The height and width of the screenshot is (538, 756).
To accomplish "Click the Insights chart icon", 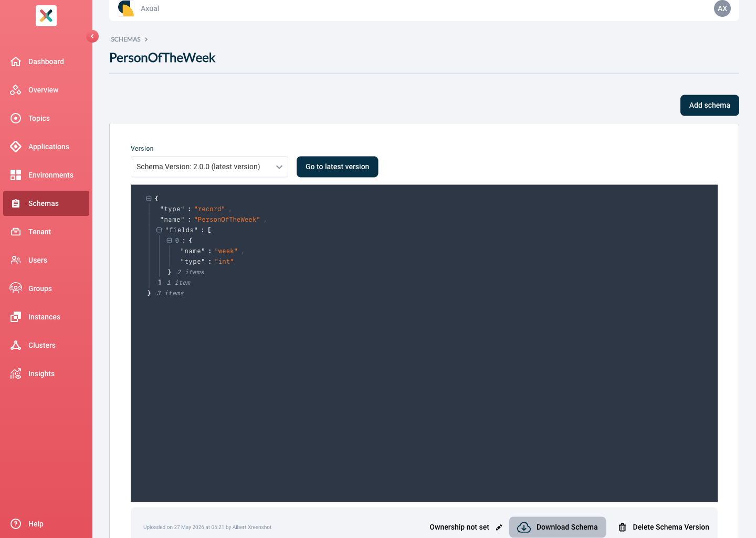I will coord(16,374).
